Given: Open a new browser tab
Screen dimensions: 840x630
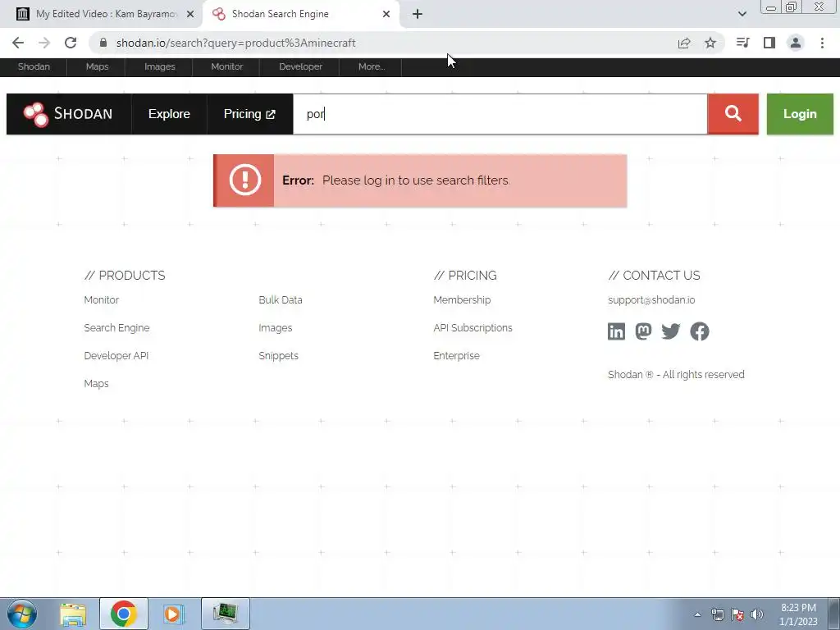Looking at the screenshot, I should tap(418, 14).
